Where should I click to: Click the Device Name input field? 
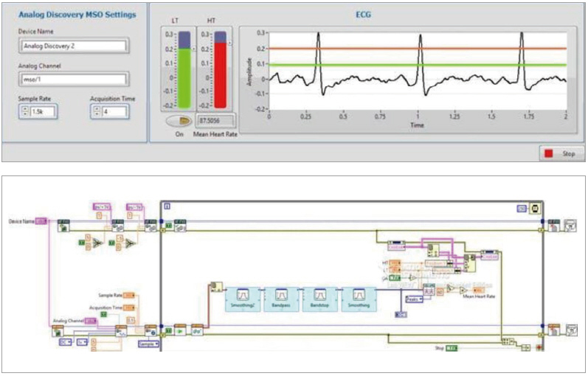[74, 44]
